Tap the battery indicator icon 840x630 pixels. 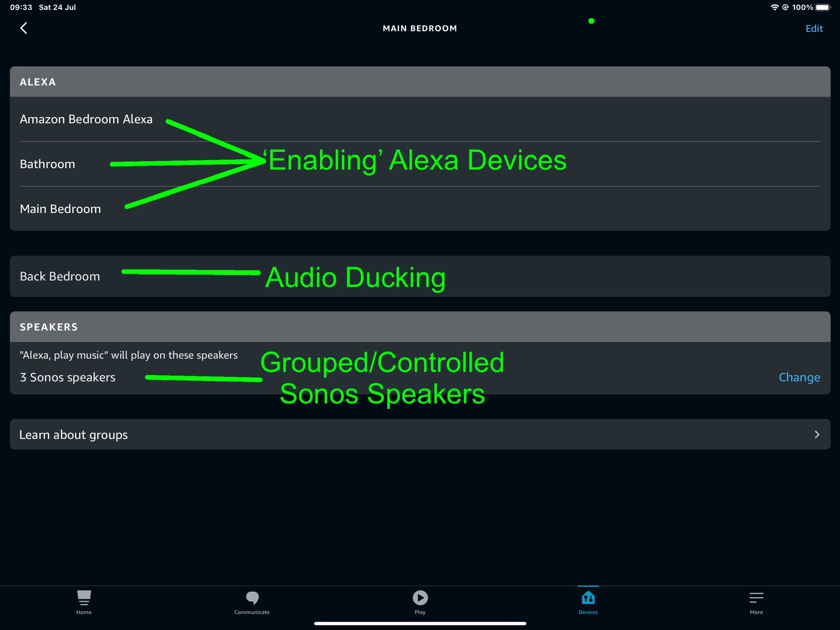coord(822,7)
